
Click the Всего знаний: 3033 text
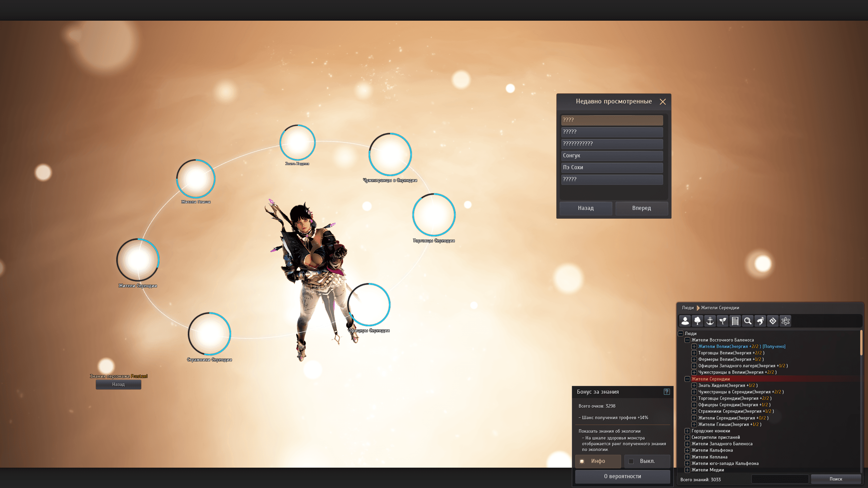pyautogui.click(x=700, y=480)
